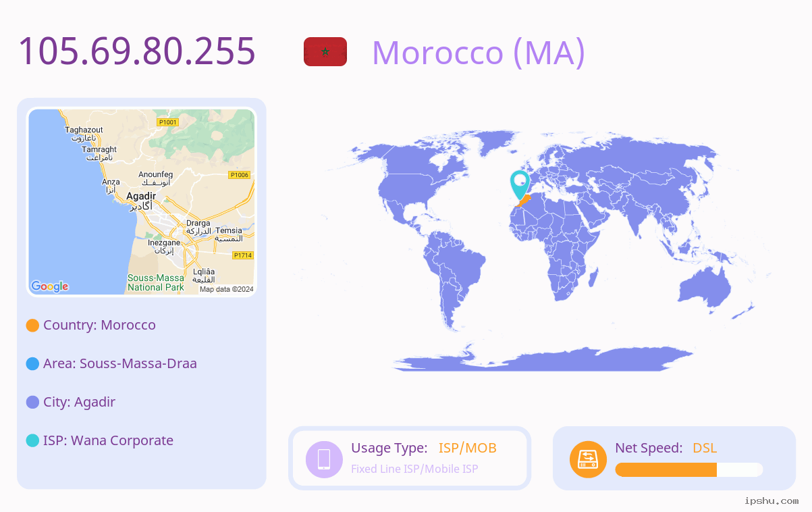Click the cyan ISP bullet dot
The image size is (812, 512).
pos(32,440)
